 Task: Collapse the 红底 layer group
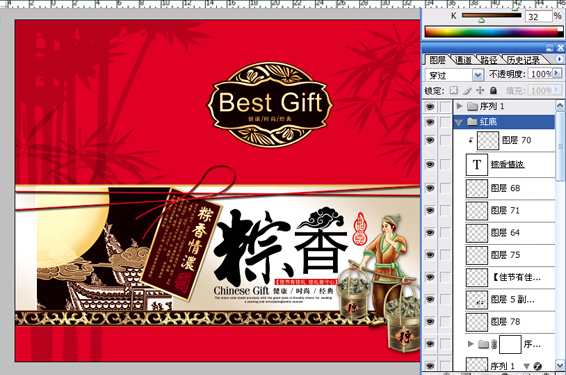pos(459,122)
